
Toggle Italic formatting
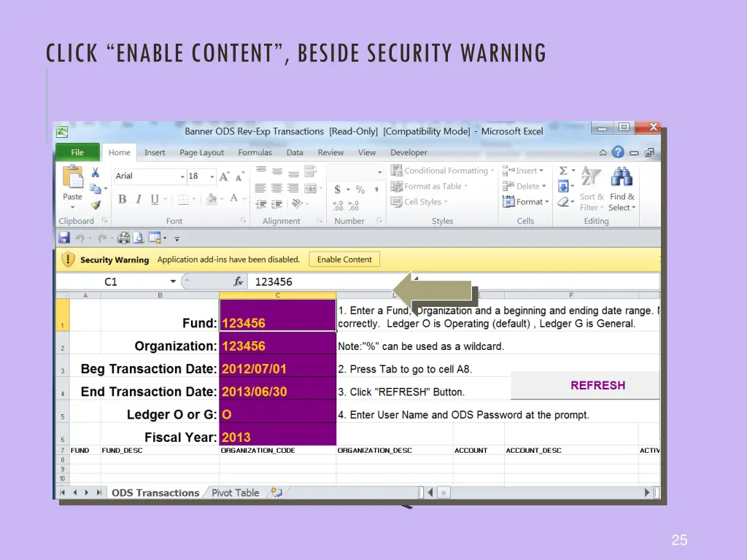pyautogui.click(x=138, y=199)
